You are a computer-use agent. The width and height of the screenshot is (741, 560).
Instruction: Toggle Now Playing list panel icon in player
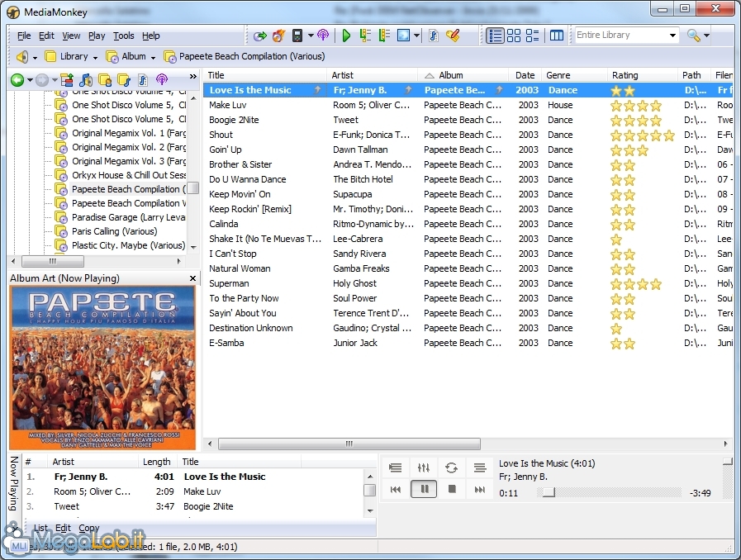coord(396,467)
